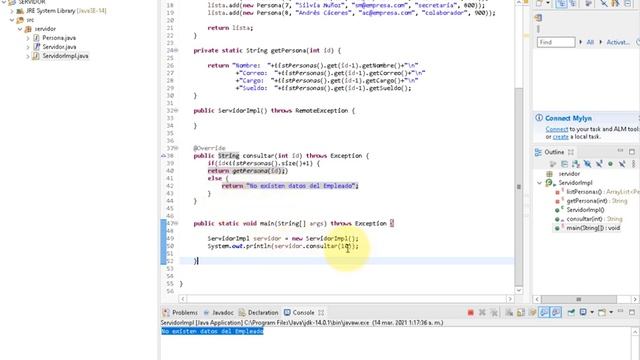Display selected console button
640x360 pixels.
pos(583,313)
